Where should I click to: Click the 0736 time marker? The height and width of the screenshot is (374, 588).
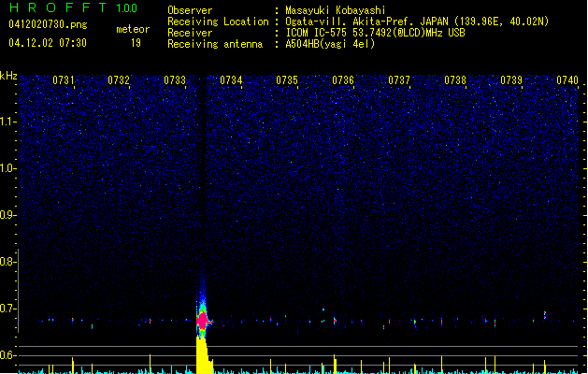click(x=343, y=80)
